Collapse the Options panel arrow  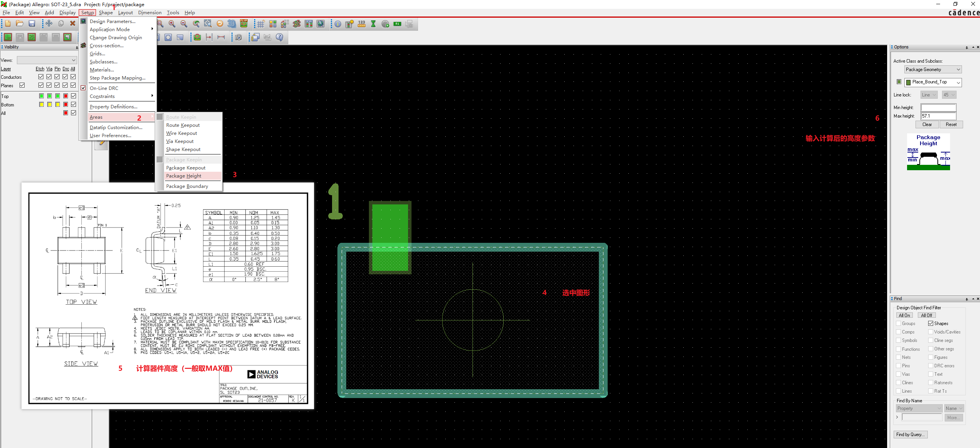[x=973, y=47]
